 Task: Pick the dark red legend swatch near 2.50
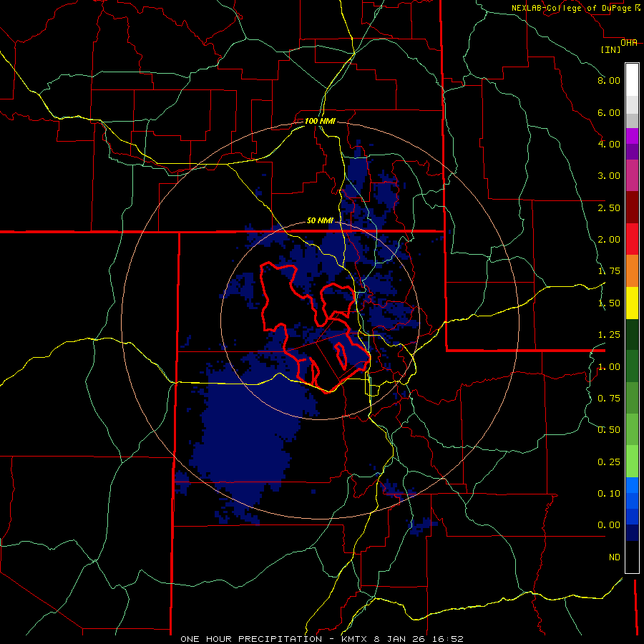[x=632, y=208]
